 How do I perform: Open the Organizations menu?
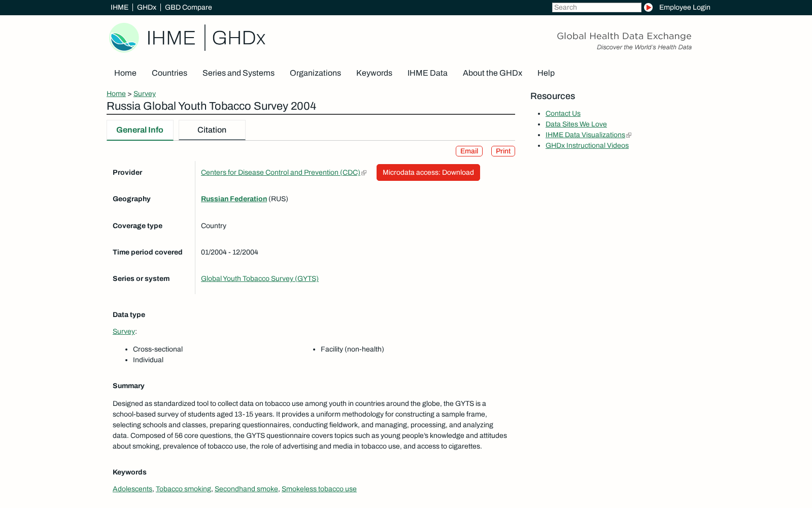[315, 73]
